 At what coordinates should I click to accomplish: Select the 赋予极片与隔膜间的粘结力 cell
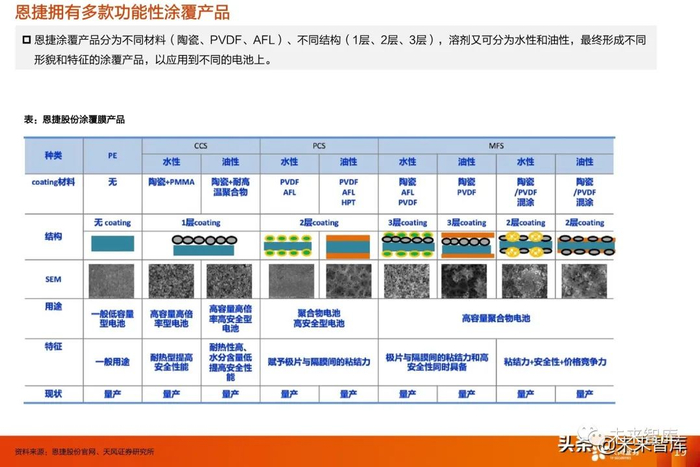coord(319,362)
